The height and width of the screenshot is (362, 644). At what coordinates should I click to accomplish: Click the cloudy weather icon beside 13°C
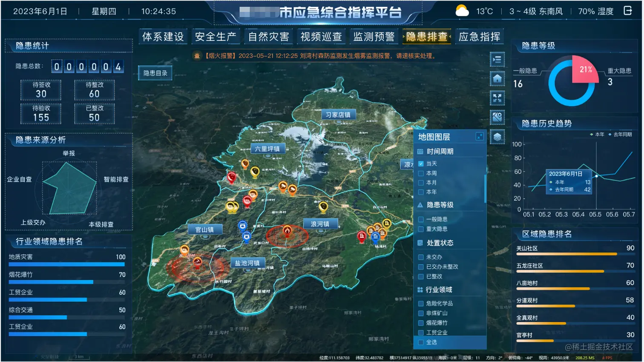tap(462, 11)
